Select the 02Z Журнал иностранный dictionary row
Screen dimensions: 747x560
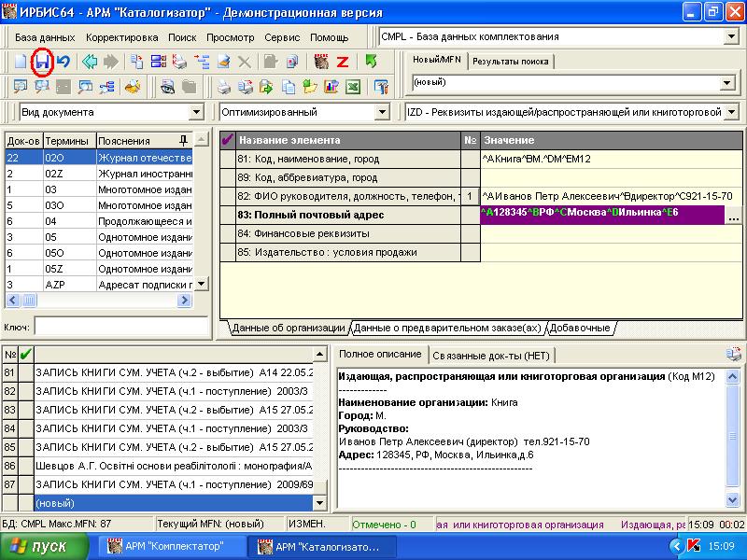(x=99, y=174)
